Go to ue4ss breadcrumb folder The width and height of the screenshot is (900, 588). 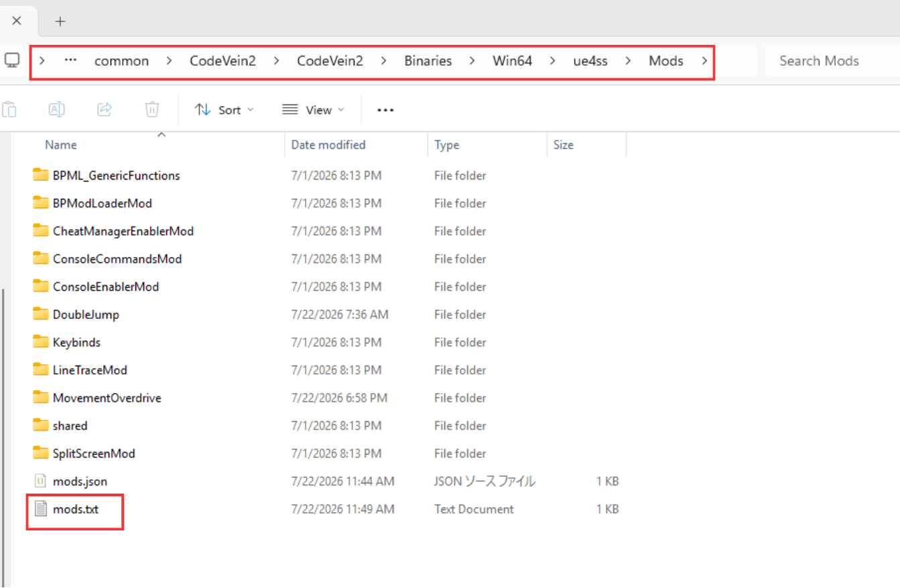[x=590, y=61]
